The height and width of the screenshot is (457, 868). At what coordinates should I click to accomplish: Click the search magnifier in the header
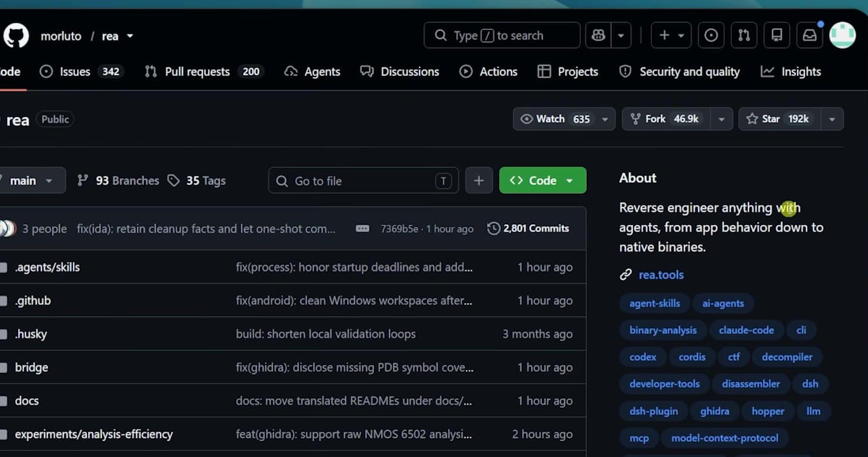440,36
